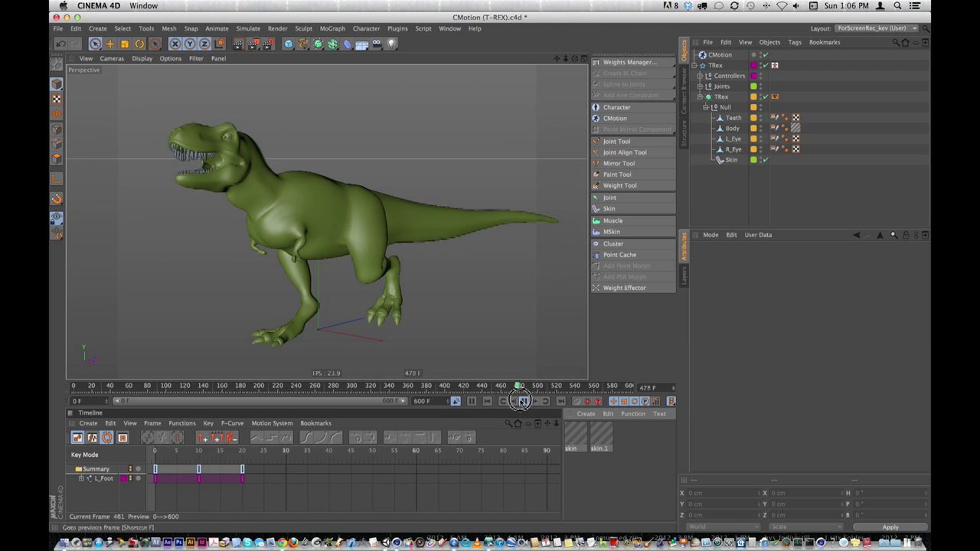This screenshot has width=980, height=551.
Task: Activate the orange Scale tool icon
Action: [x=125, y=44]
